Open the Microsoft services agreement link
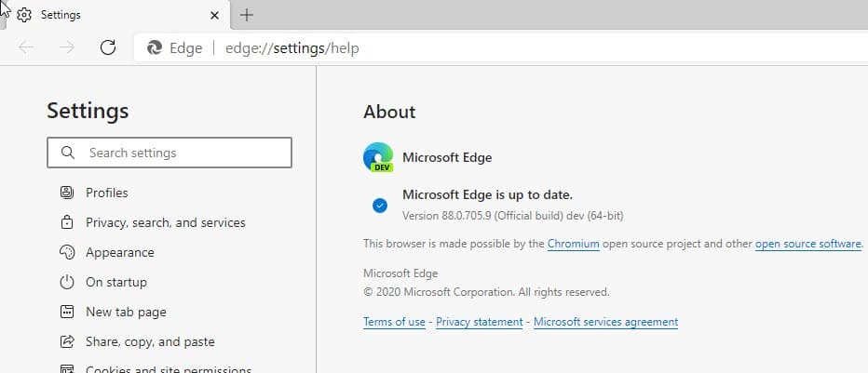Screen dimensions: 868x373 tap(605, 322)
